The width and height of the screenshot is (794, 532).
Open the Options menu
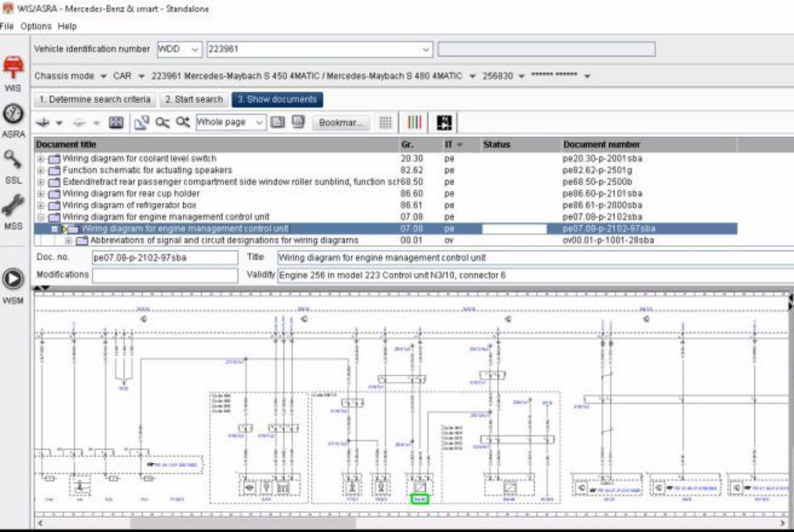36,26
